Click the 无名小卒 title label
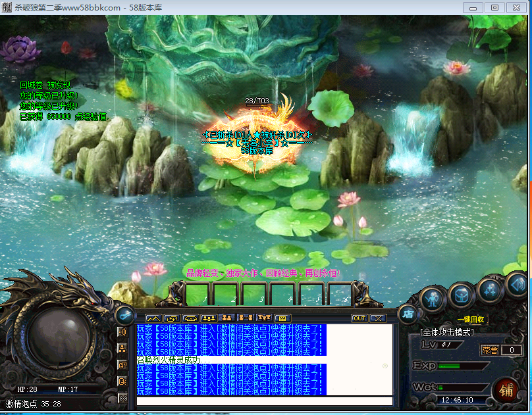The image size is (532, 415). click(257, 143)
